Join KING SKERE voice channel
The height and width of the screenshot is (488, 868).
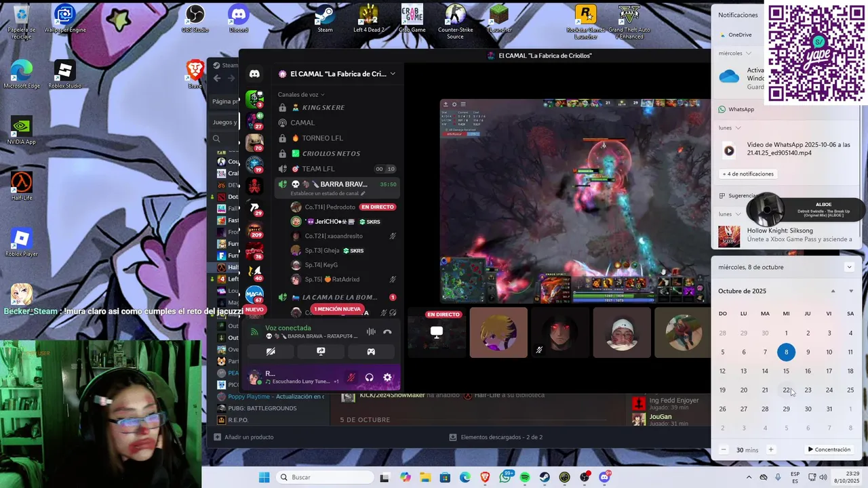pos(336,107)
